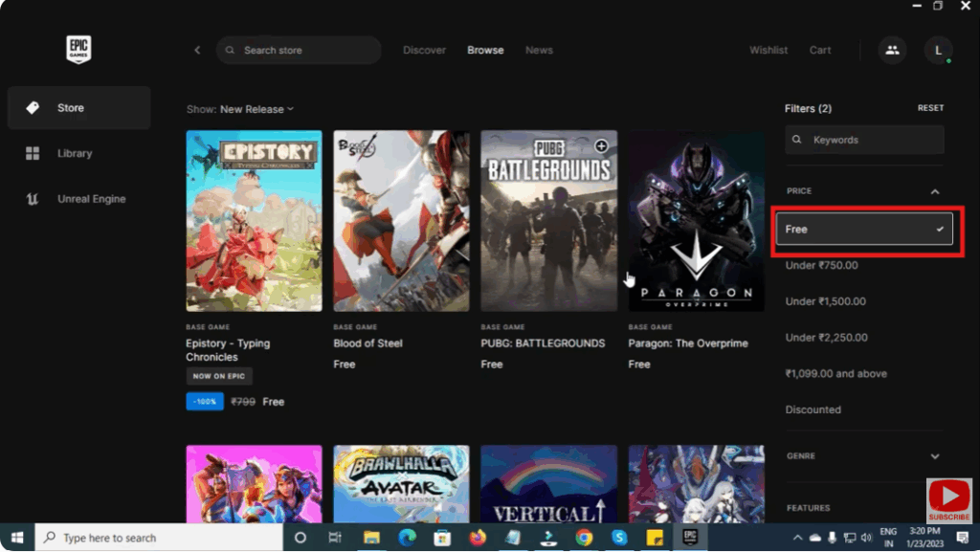
Task: Open the Wishlist page
Action: [768, 50]
